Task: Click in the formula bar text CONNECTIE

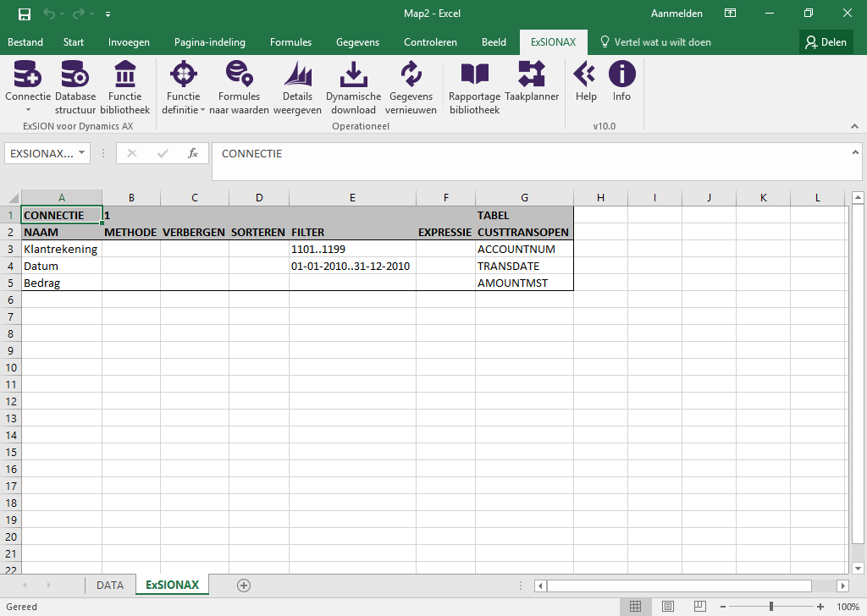Action: point(252,154)
